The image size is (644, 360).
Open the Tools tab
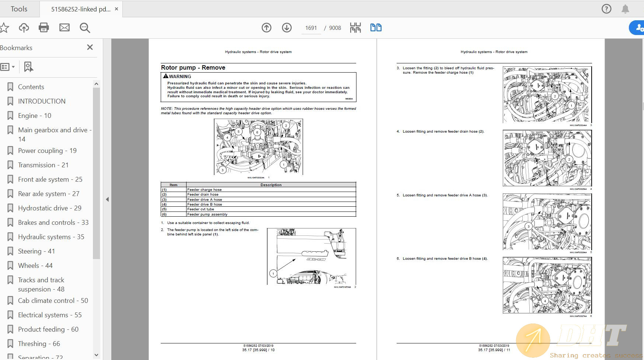pos(19,9)
